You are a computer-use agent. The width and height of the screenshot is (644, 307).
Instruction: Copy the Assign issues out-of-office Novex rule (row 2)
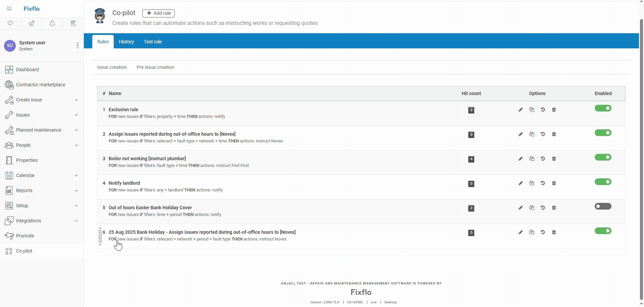[532, 134]
